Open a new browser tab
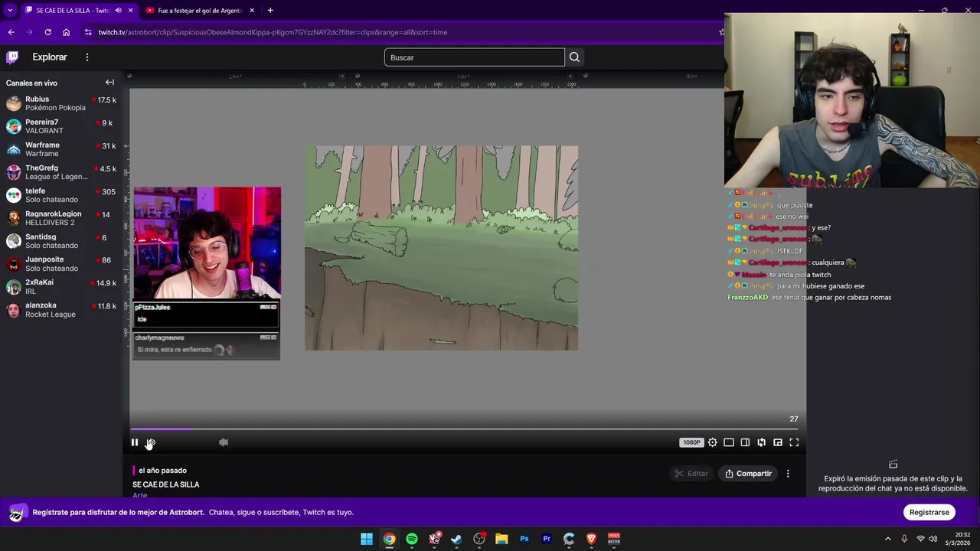 click(270, 11)
